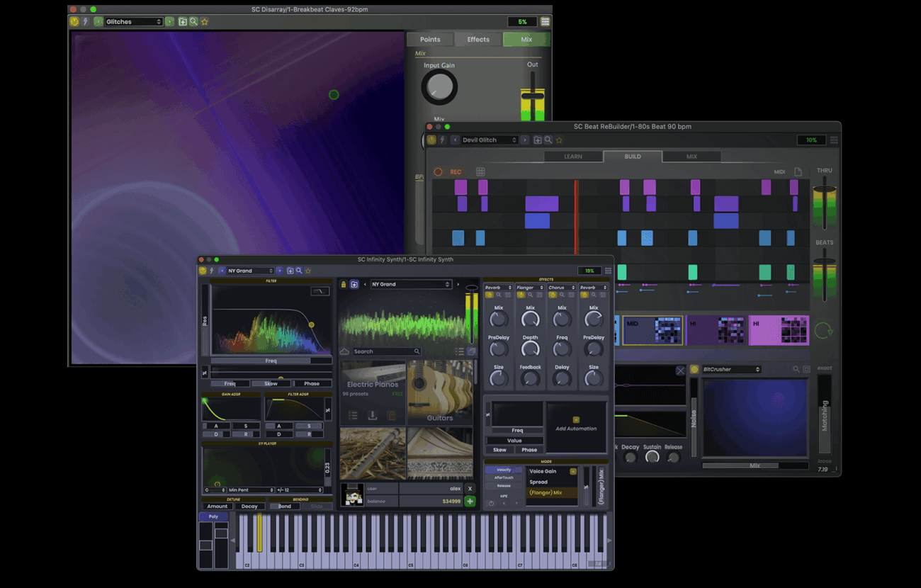Click the star icon in Beat ReBuilder toolbar
Image resolution: width=921 pixels, height=588 pixels.
558,140
